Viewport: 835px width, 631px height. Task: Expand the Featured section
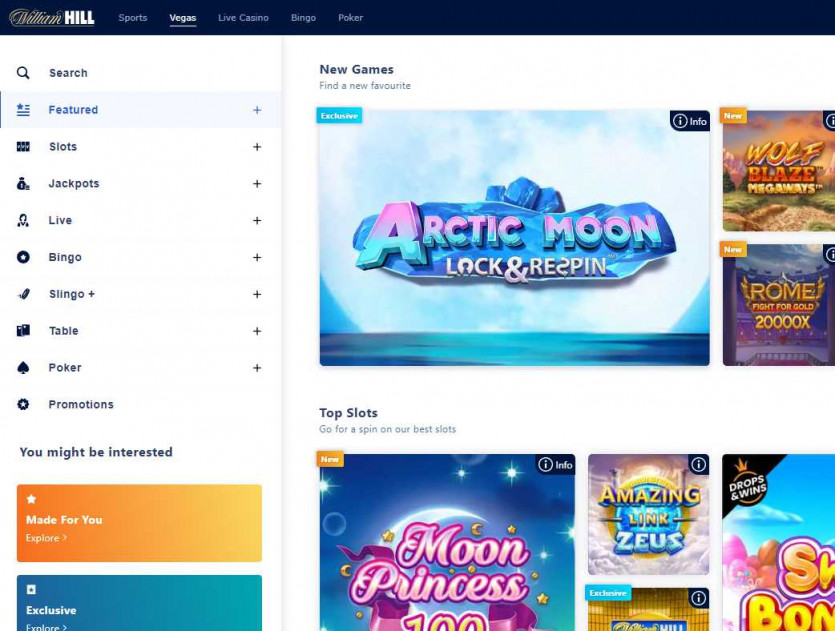(x=257, y=110)
